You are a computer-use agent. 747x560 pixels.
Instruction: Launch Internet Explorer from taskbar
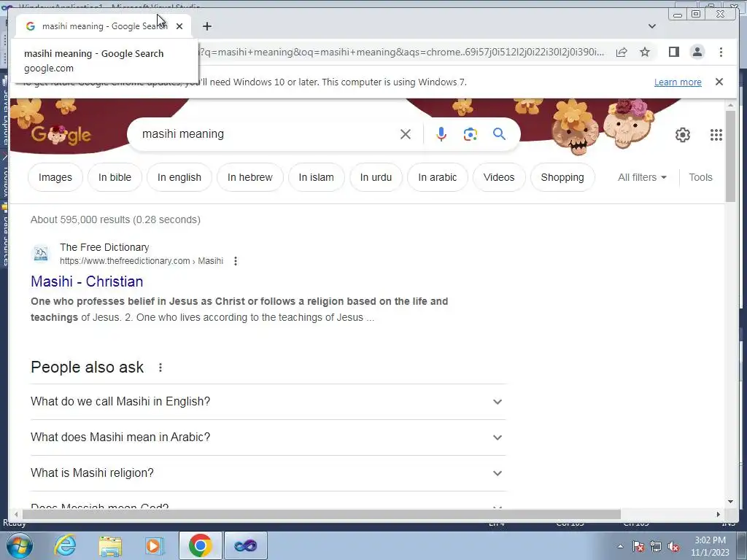click(x=65, y=545)
